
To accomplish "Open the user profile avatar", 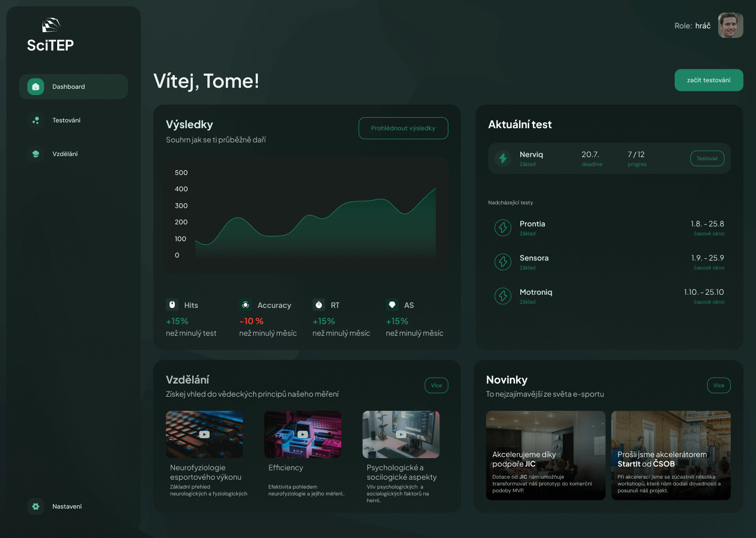I will (x=730, y=25).
